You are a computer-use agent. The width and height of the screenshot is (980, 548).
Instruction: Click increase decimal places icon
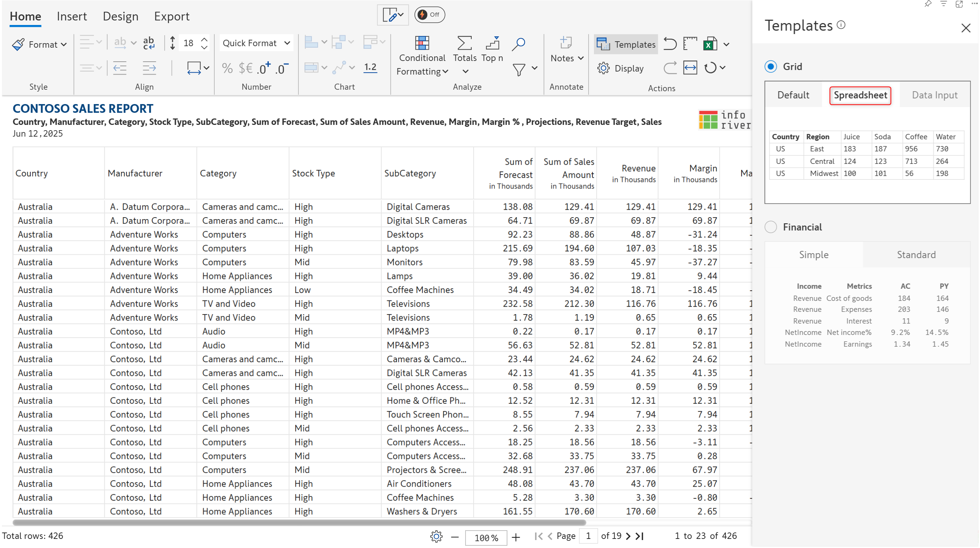[263, 68]
